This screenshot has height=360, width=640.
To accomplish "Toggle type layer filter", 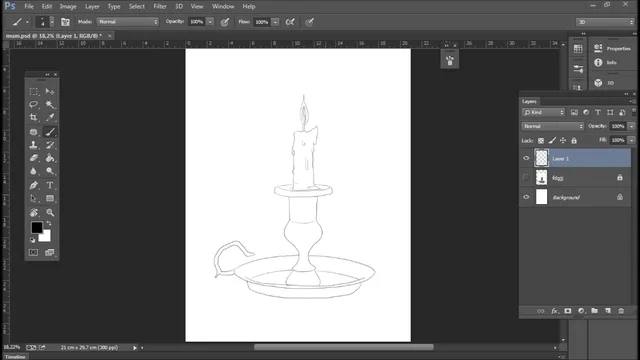I will [x=598, y=112].
